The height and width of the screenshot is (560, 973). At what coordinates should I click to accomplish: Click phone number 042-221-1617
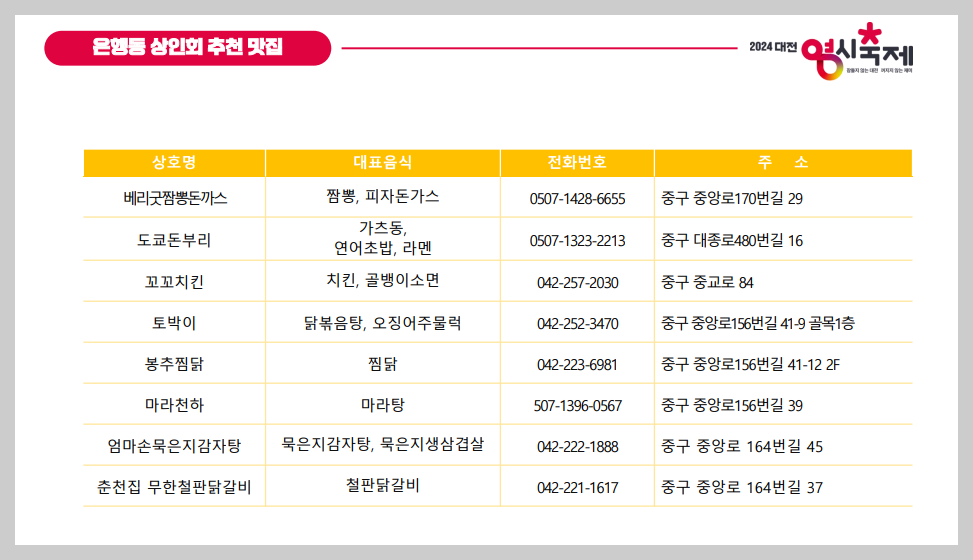point(578,488)
